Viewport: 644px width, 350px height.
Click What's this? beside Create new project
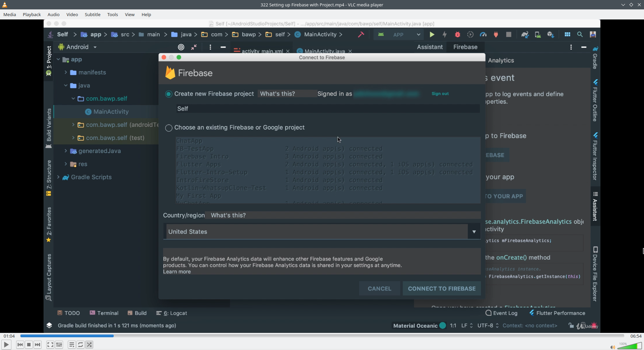click(x=277, y=94)
